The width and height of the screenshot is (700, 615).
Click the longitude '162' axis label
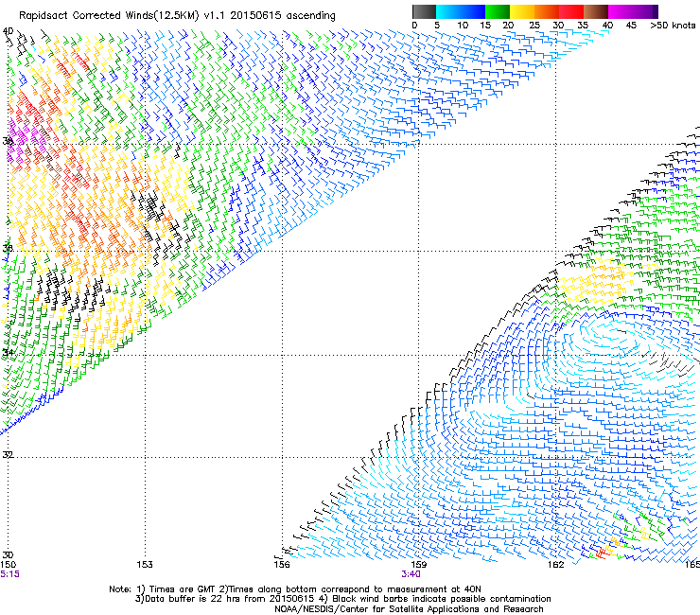pos(556,565)
